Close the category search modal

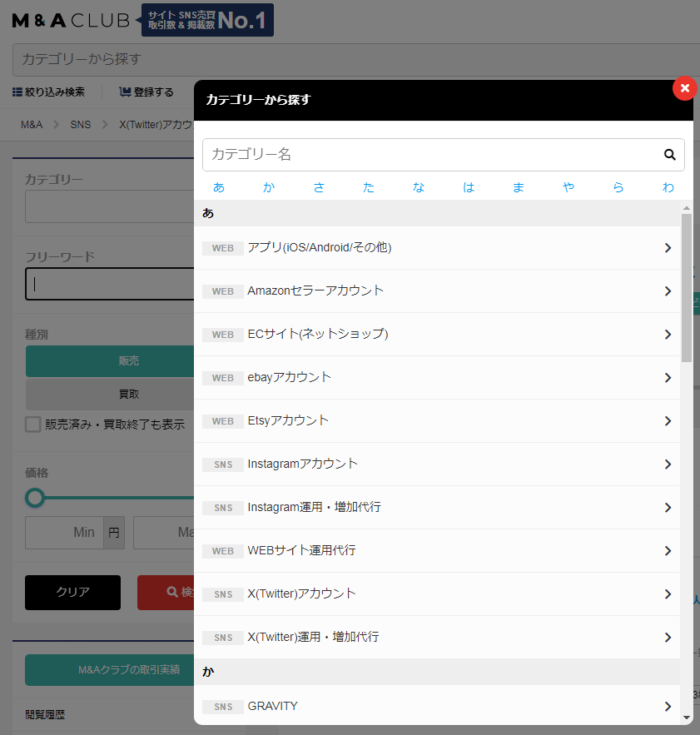[684, 88]
